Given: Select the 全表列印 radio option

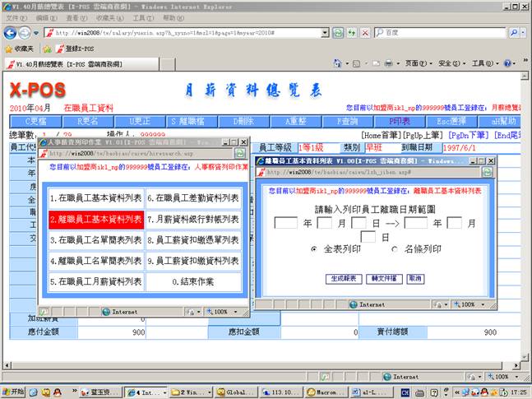Looking at the screenshot, I should [x=314, y=248].
